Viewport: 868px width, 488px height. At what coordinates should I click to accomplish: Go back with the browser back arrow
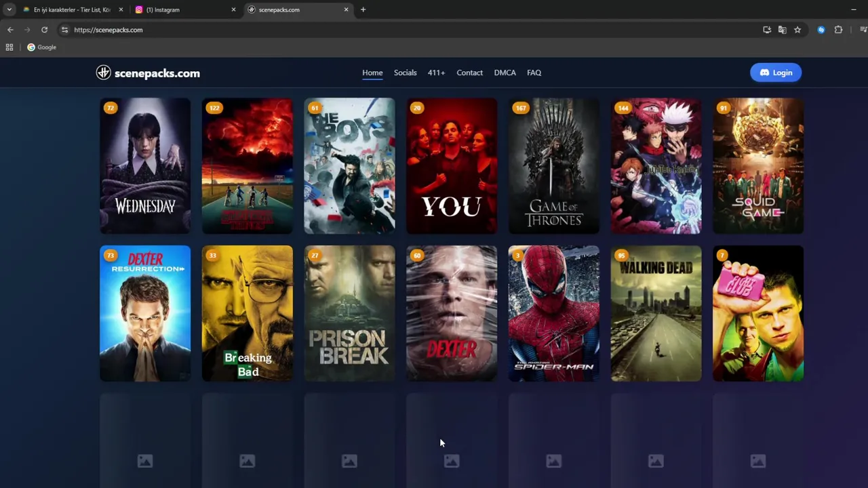(x=10, y=30)
